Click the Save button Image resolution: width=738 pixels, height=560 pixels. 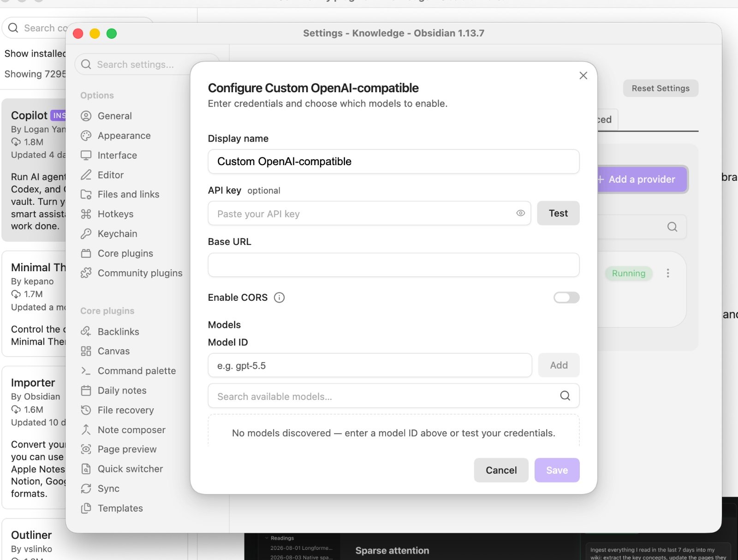click(x=557, y=470)
